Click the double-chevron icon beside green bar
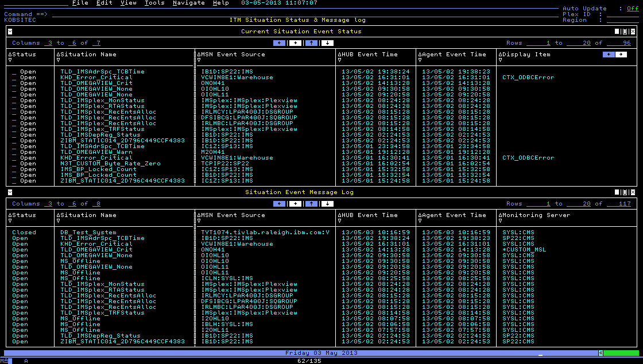This screenshot has width=643, height=364. [x=601, y=353]
